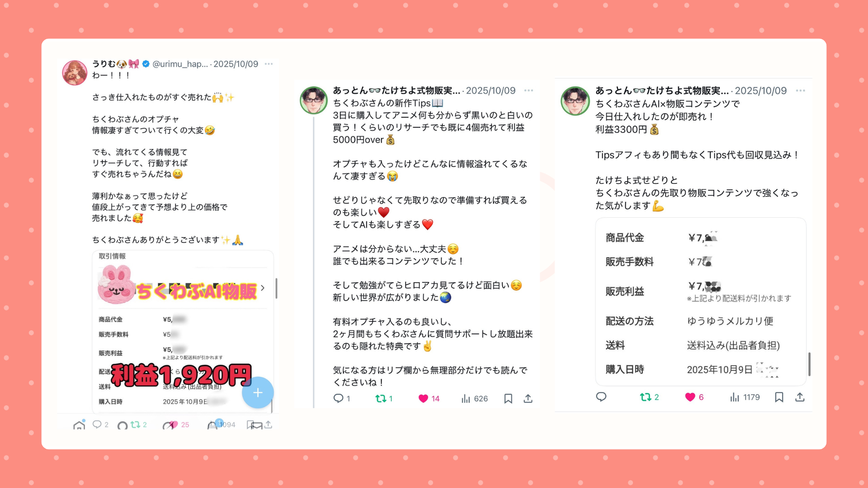Screen dimensions: 868x488
Task: Open reply bubble on the right tweet
Action: (601, 397)
